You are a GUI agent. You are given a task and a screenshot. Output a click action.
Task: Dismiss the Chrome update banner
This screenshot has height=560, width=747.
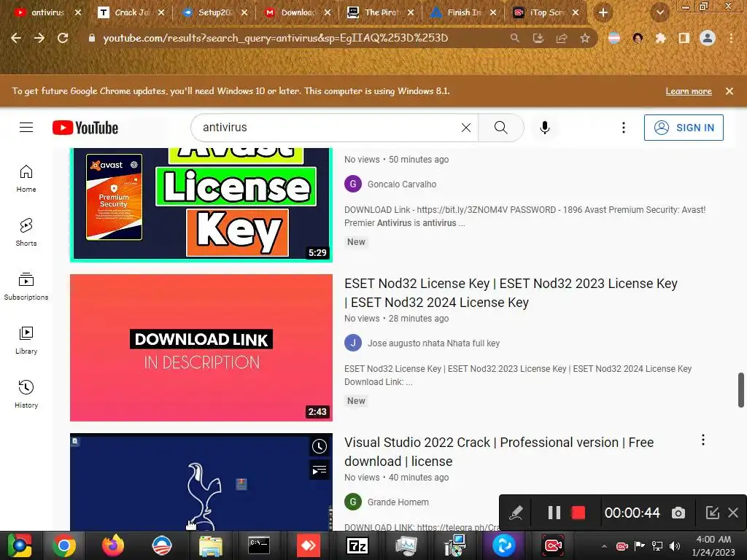click(729, 91)
